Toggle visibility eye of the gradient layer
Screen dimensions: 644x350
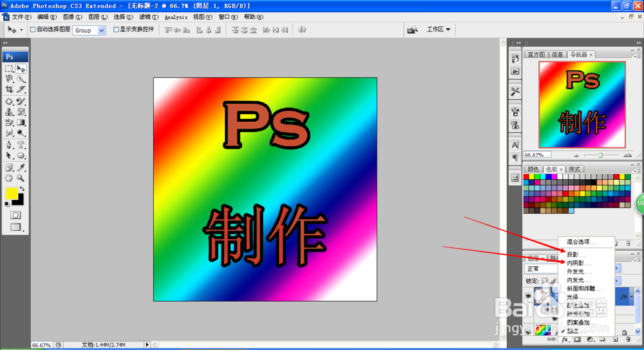pos(528,331)
